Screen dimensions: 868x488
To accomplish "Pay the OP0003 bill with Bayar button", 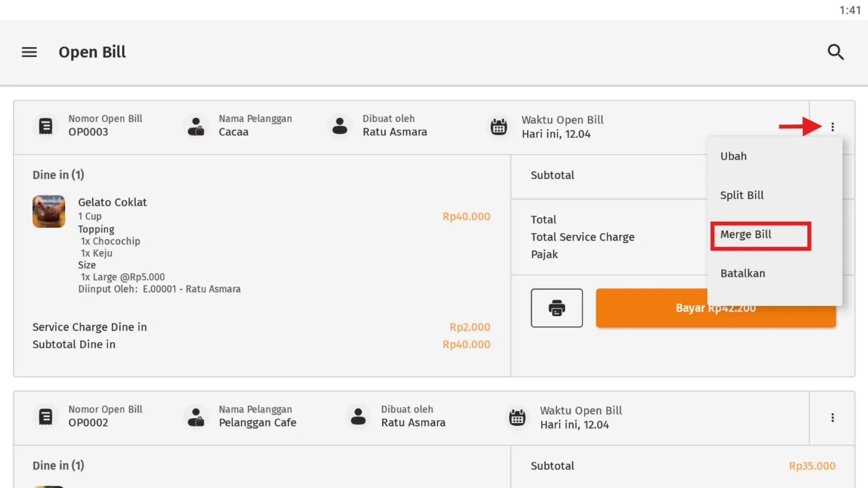I will tap(716, 308).
